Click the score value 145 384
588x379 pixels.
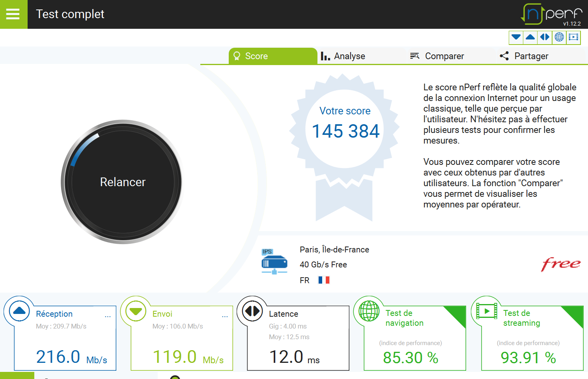345,131
